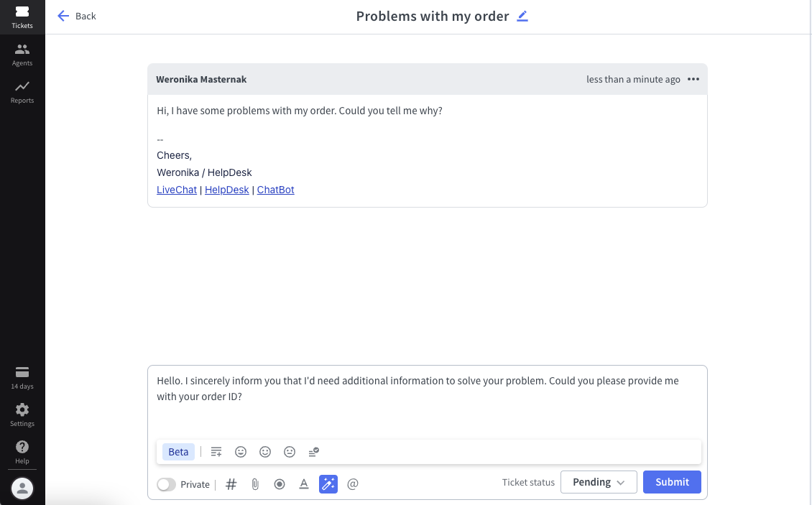The height and width of the screenshot is (505, 812).
Task: Click the expand text AI icon
Action: click(x=216, y=452)
